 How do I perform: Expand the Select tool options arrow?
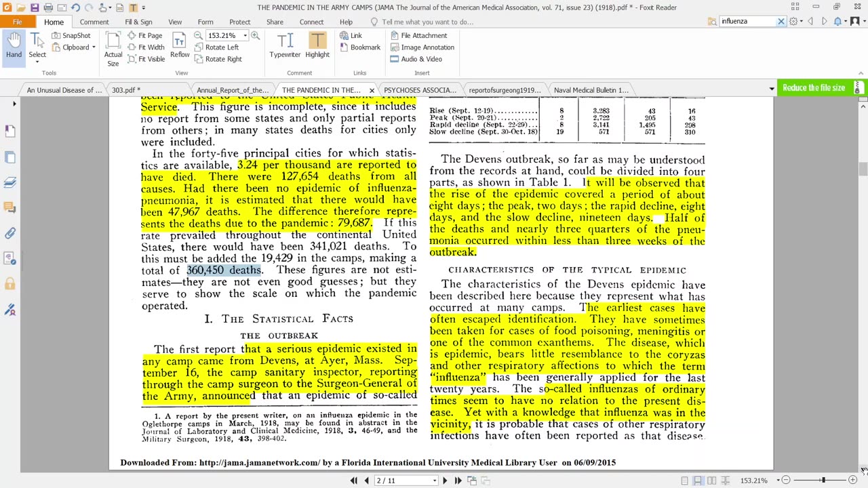point(37,62)
